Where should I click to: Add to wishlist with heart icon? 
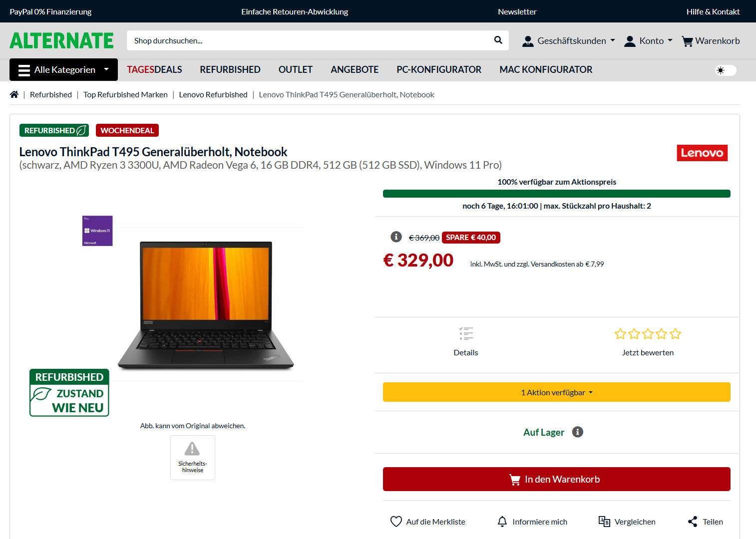[396, 522]
